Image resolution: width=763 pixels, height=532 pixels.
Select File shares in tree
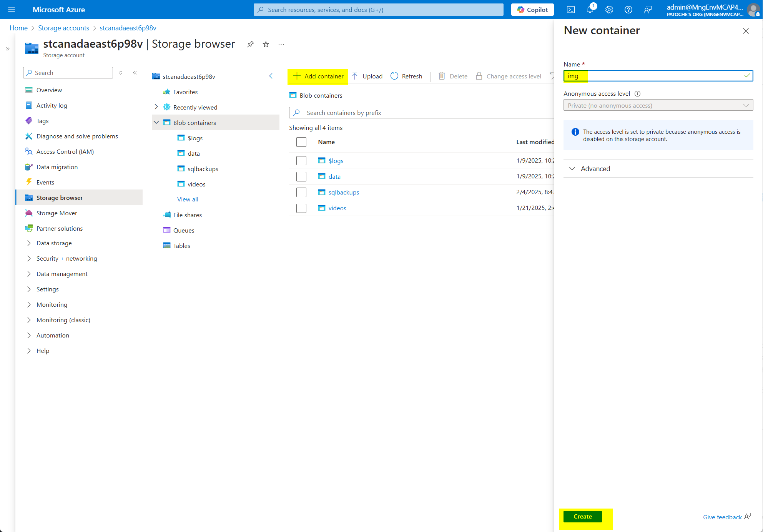pos(187,215)
